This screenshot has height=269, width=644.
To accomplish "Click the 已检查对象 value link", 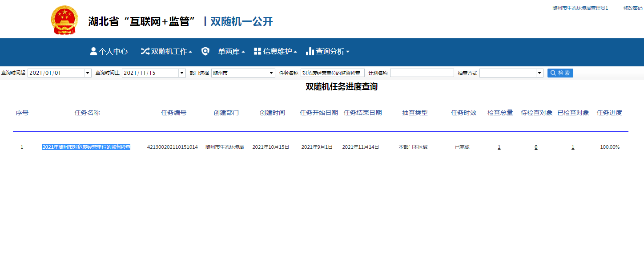I will pyautogui.click(x=573, y=147).
